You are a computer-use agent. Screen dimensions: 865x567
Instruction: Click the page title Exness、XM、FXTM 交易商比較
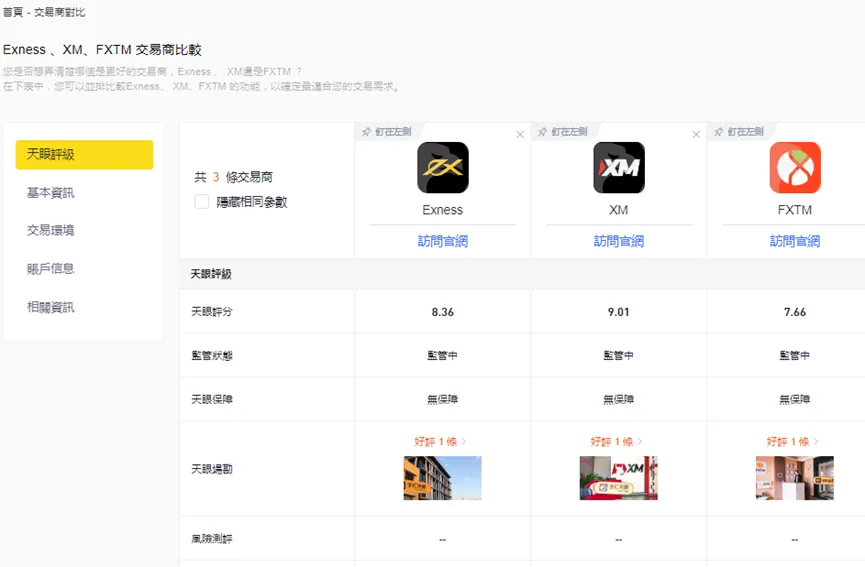coord(102,50)
